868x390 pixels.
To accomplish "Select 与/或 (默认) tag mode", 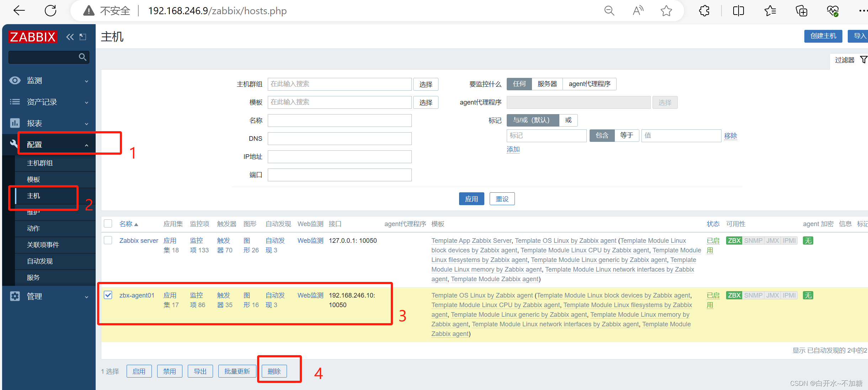I will point(533,120).
